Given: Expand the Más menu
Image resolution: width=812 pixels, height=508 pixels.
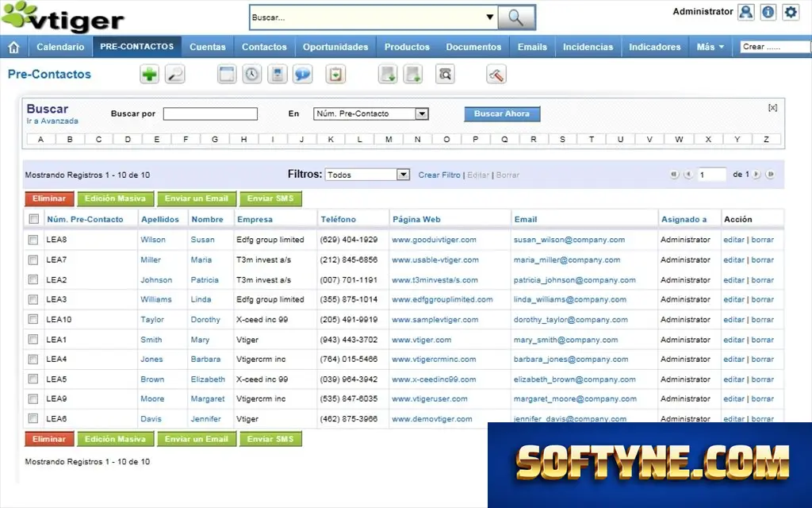Looking at the screenshot, I should coord(710,47).
